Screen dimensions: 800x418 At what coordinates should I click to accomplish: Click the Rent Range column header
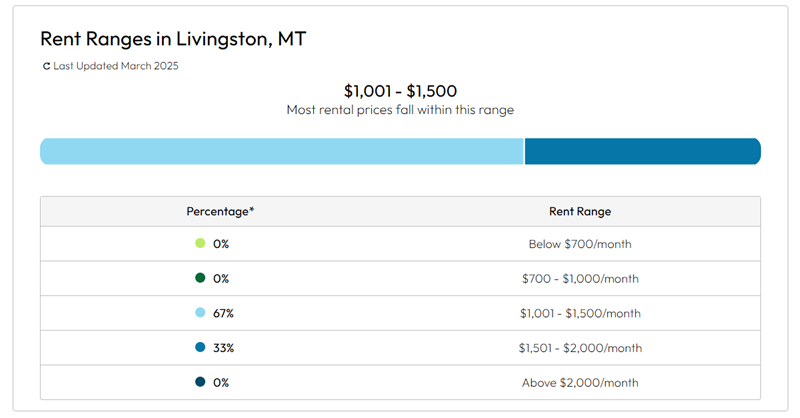point(580,211)
